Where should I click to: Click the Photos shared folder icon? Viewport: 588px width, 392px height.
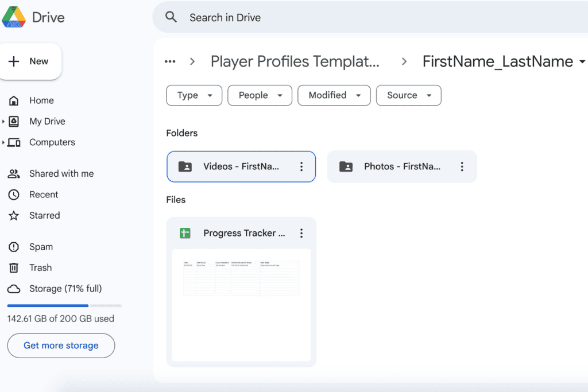click(x=346, y=167)
